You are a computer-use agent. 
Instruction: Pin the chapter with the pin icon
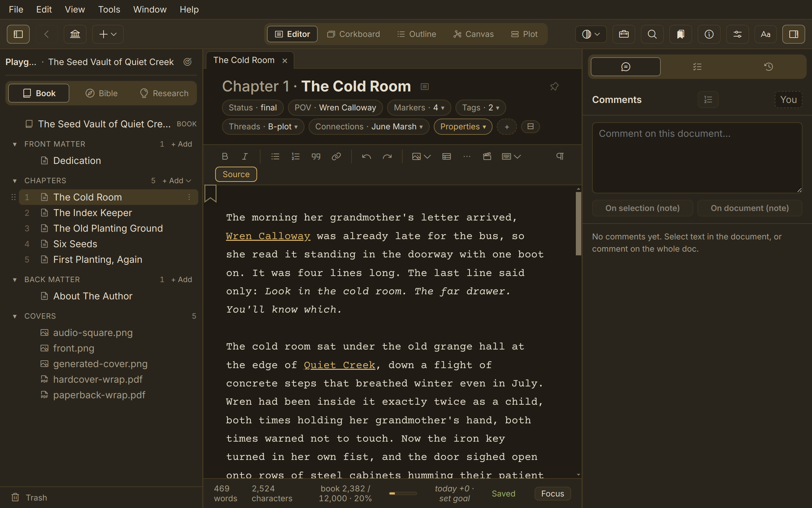tap(554, 87)
